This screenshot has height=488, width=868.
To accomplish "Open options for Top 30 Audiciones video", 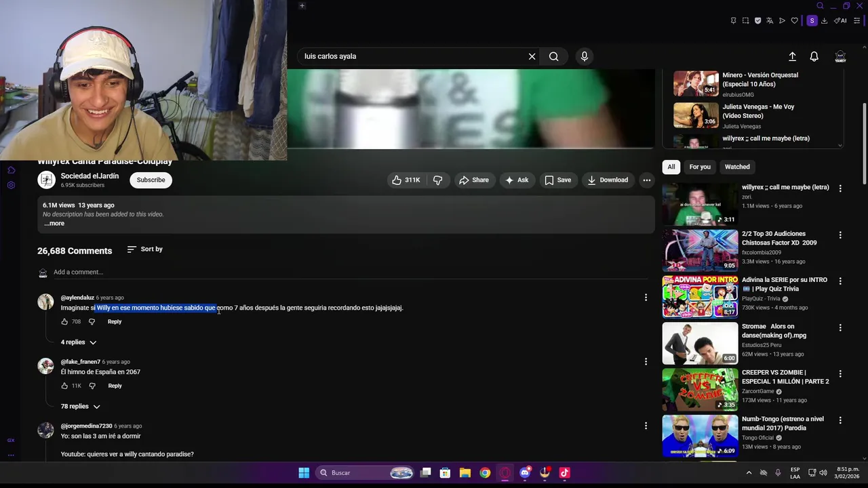I will click(840, 235).
